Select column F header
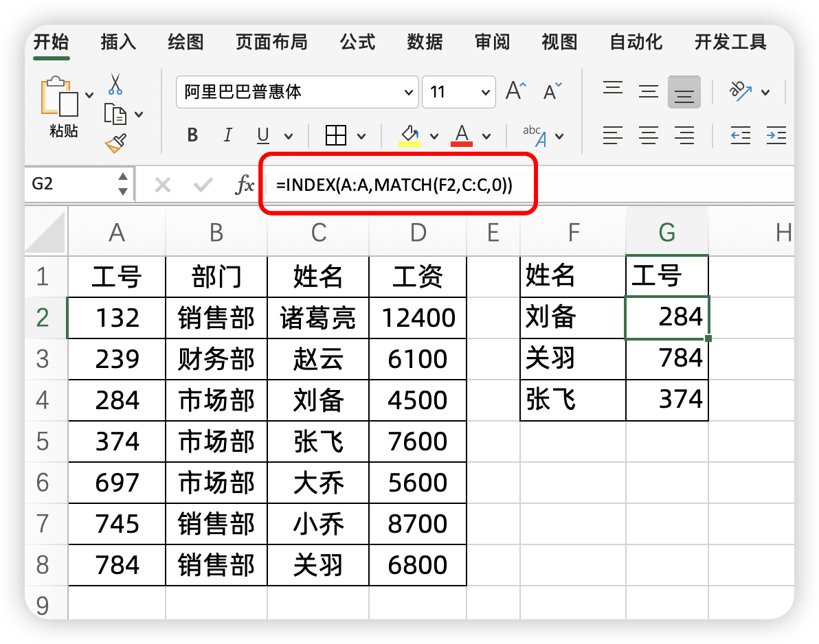This screenshot has width=819, height=644. click(574, 233)
